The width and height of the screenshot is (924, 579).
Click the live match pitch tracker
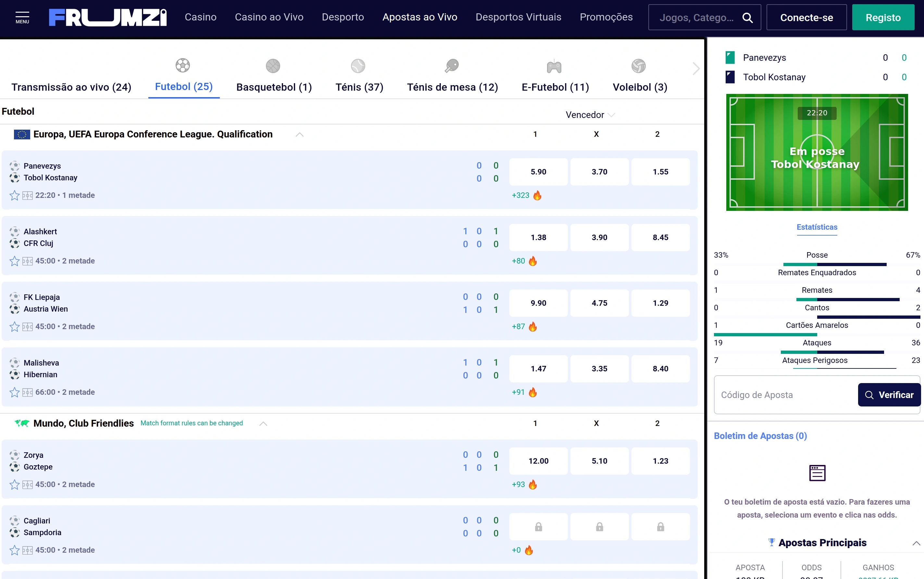pos(817,152)
